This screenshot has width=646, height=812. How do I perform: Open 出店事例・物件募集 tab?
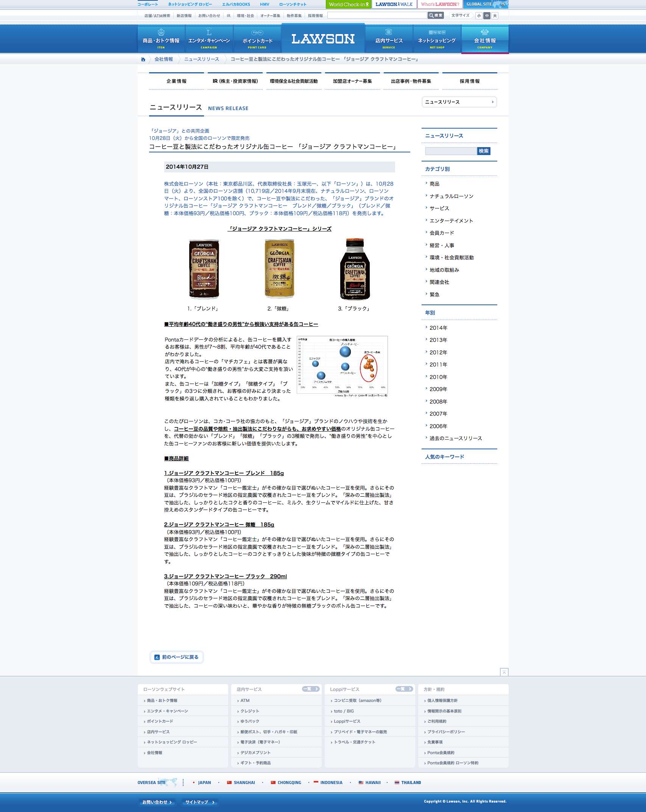coord(411,81)
